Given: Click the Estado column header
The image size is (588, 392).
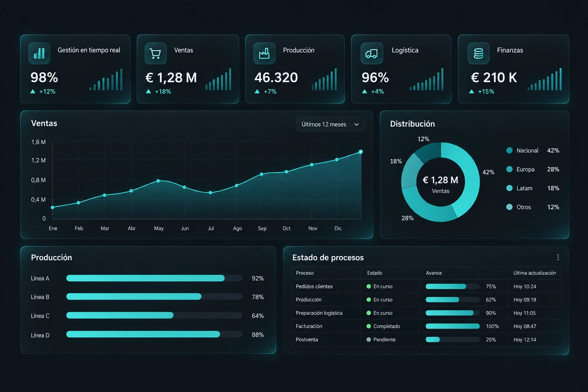Looking at the screenshot, I should pos(374,273).
